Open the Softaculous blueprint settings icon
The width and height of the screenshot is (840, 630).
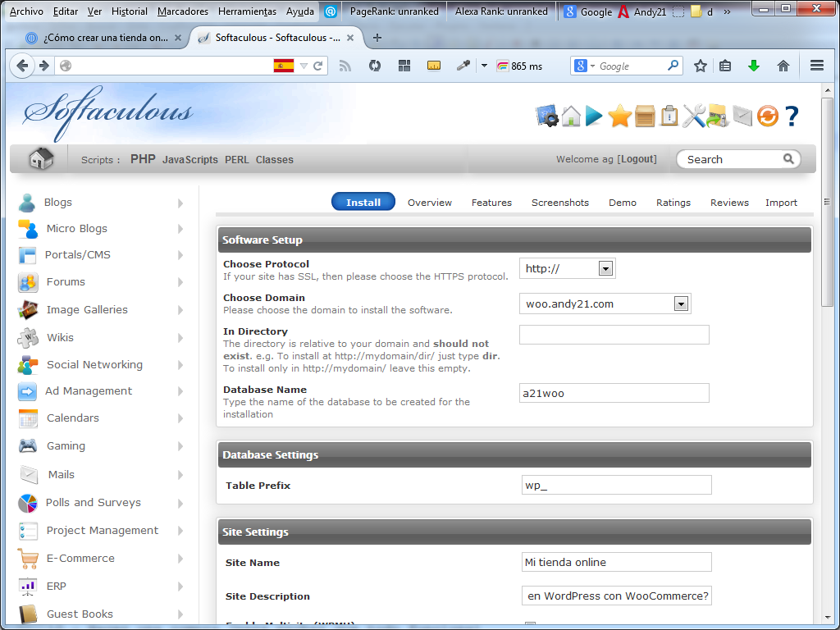(x=547, y=116)
